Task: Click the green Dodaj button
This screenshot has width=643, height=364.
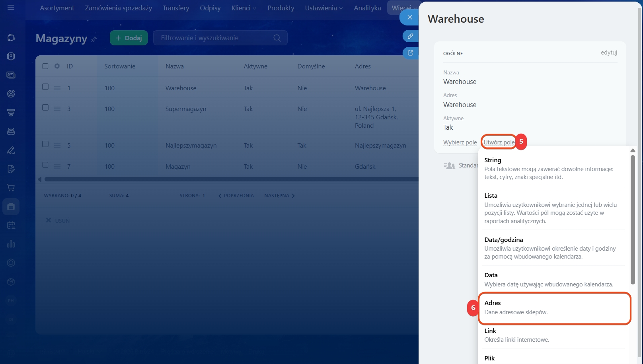Action: [x=129, y=38]
